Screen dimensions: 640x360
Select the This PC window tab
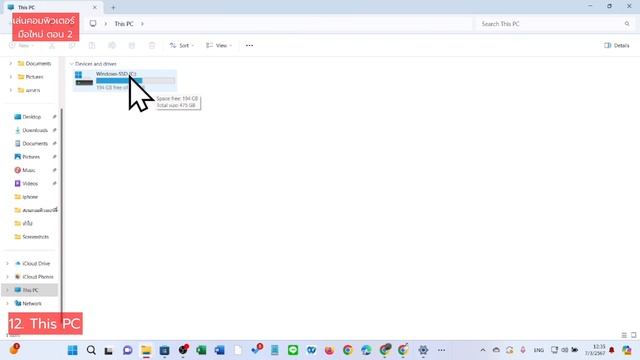tap(52, 7)
